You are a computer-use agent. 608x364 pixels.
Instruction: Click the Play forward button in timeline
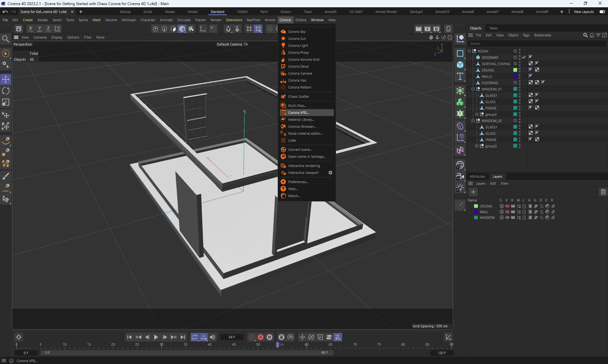click(156, 337)
